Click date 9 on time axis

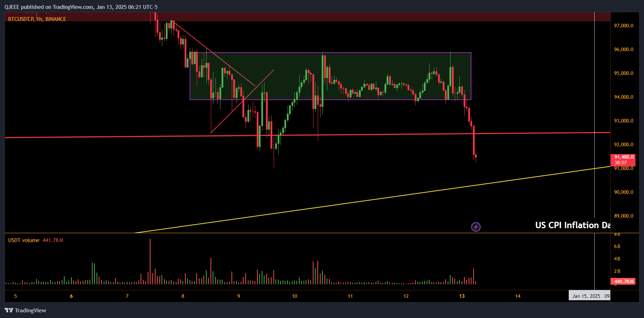[x=239, y=296]
